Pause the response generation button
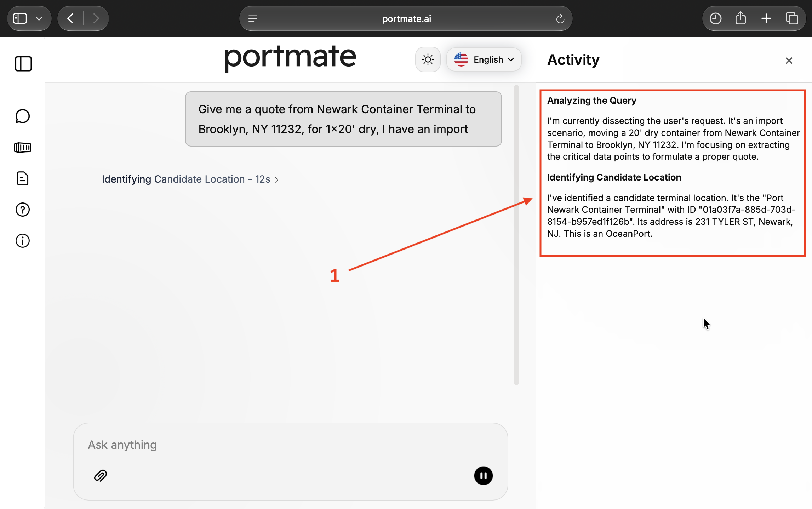 (x=483, y=475)
